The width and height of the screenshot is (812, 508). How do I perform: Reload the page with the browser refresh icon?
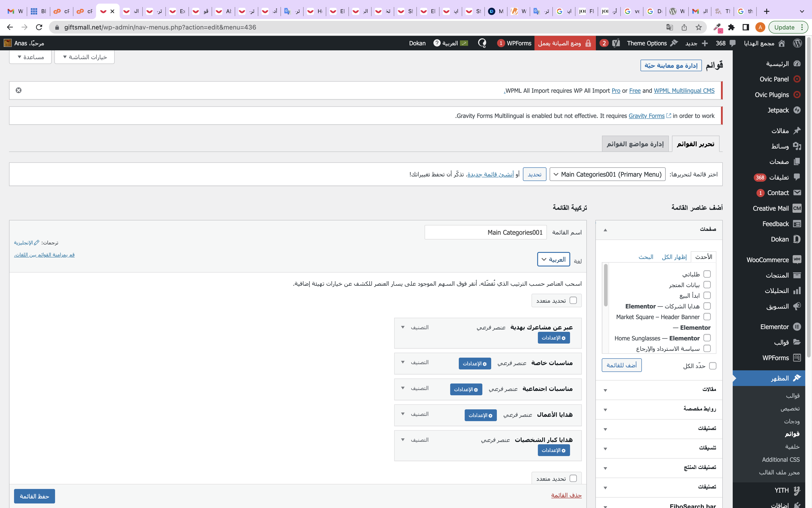[x=39, y=27]
